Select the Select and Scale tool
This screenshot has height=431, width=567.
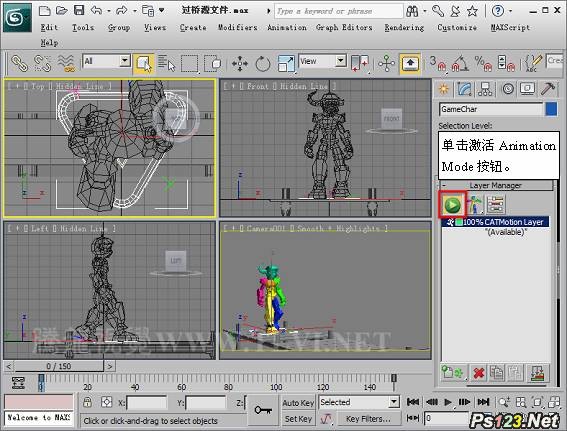[x=286, y=63]
